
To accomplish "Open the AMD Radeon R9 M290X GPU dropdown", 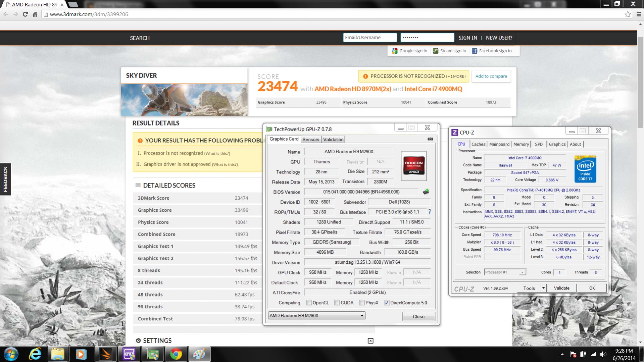I will point(317,315).
